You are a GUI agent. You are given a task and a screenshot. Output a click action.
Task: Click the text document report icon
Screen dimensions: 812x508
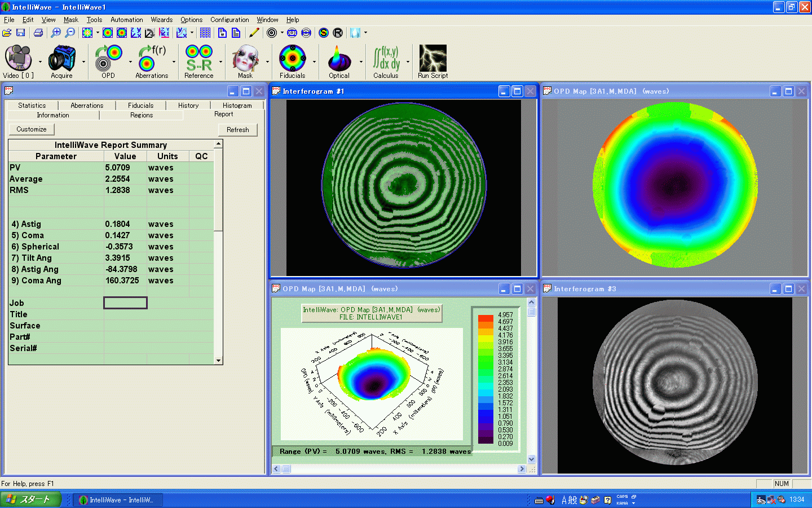[x=236, y=33]
